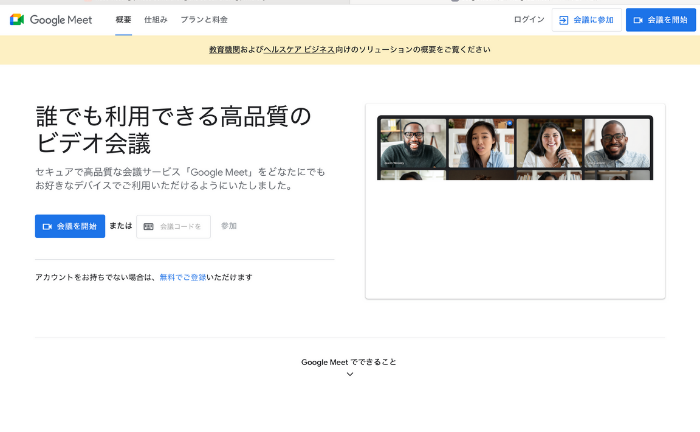The image size is (700, 432).
Task: Click the ログイン link
Action: [529, 20]
